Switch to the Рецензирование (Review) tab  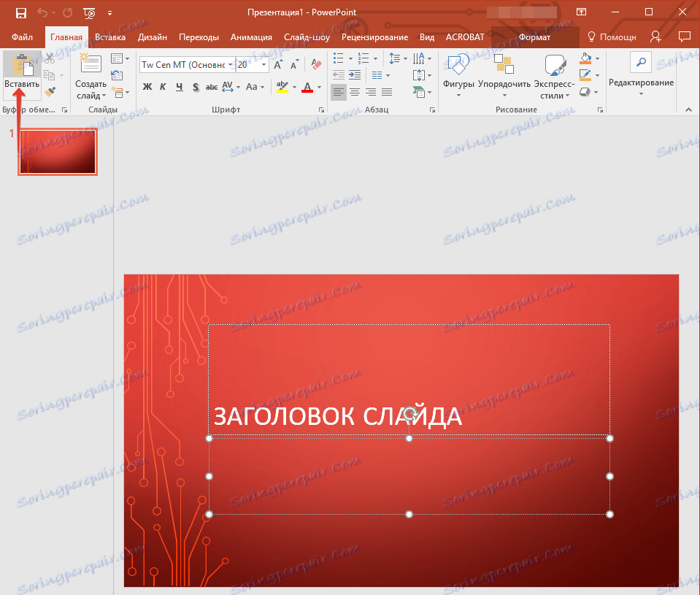click(374, 37)
